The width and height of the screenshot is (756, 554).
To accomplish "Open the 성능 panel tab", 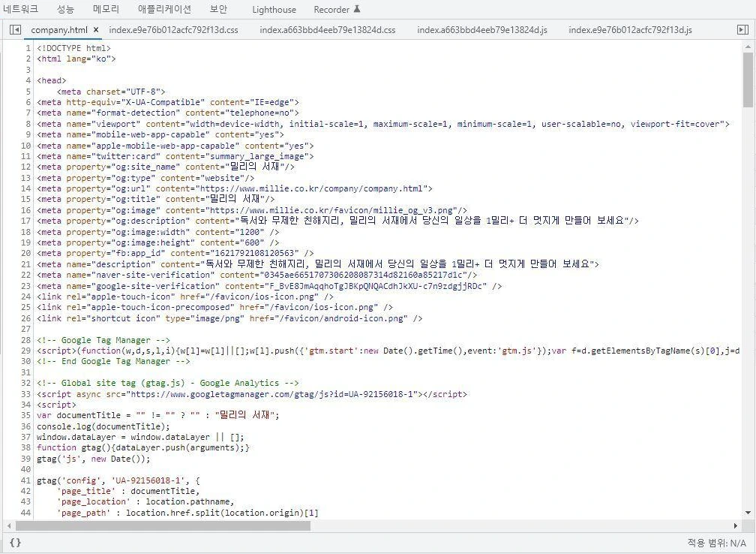I will (x=65, y=9).
